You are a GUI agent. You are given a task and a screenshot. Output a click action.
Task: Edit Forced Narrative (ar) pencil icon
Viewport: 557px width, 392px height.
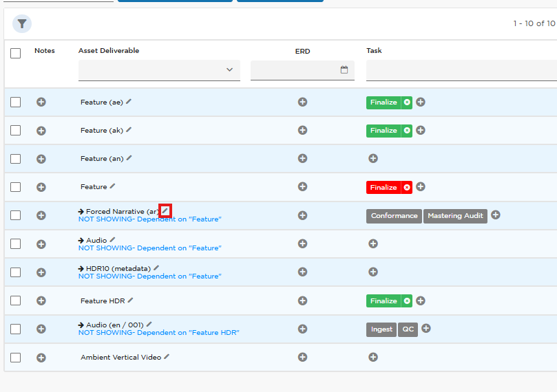[165, 210]
